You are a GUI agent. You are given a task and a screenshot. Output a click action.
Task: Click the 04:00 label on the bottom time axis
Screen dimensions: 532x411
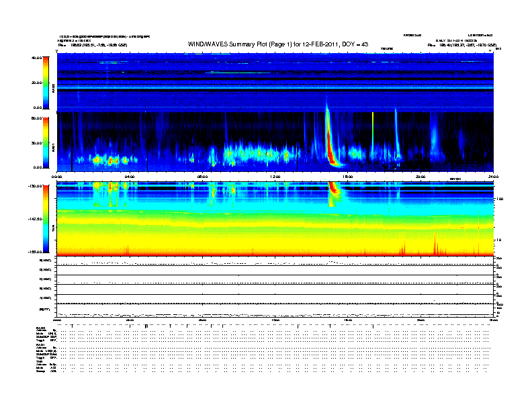coord(130,320)
